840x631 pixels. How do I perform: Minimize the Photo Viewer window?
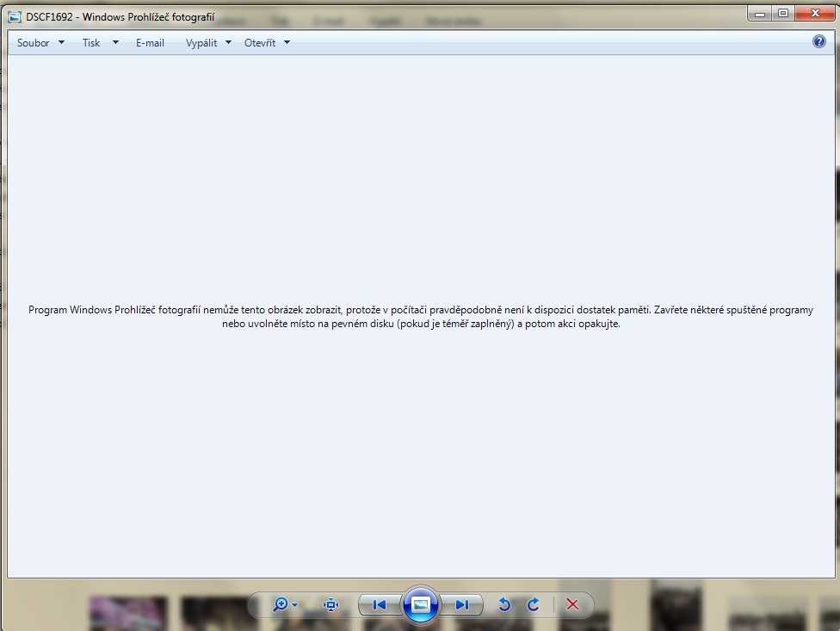[x=759, y=14]
